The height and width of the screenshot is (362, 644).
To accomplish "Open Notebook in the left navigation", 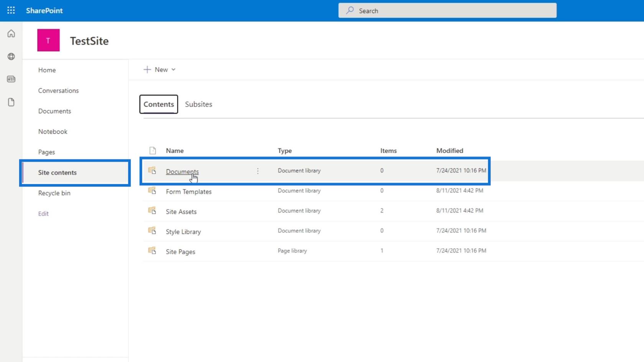I will tap(53, 132).
